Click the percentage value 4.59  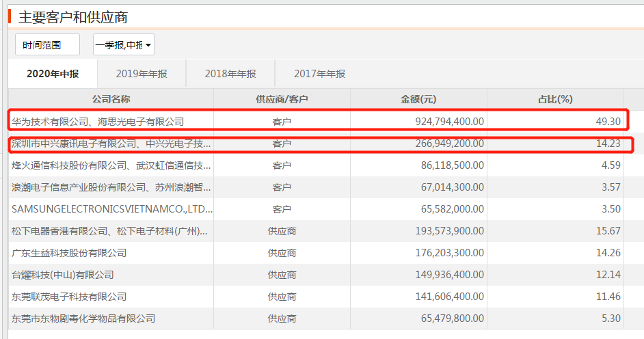[611, 165]
